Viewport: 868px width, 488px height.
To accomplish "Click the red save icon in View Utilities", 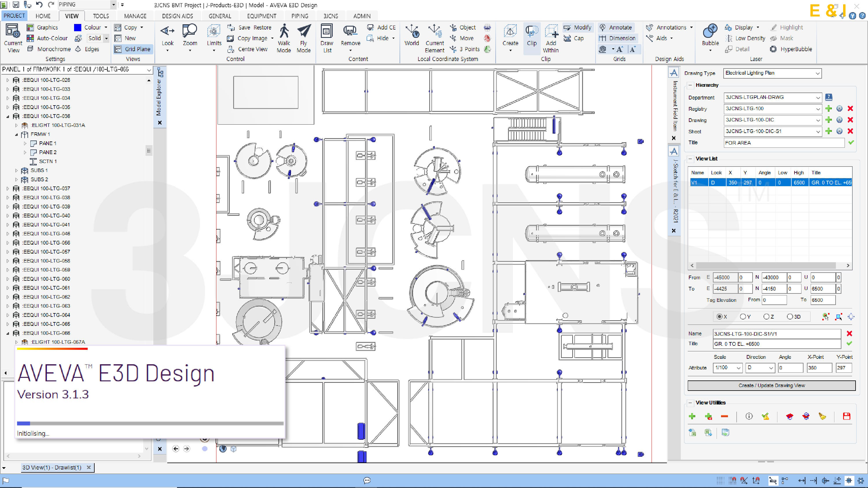I will tap(846, 416).
